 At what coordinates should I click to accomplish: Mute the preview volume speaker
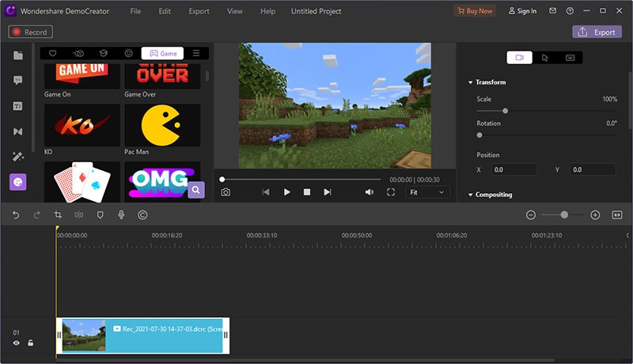[x=369, y=192]
